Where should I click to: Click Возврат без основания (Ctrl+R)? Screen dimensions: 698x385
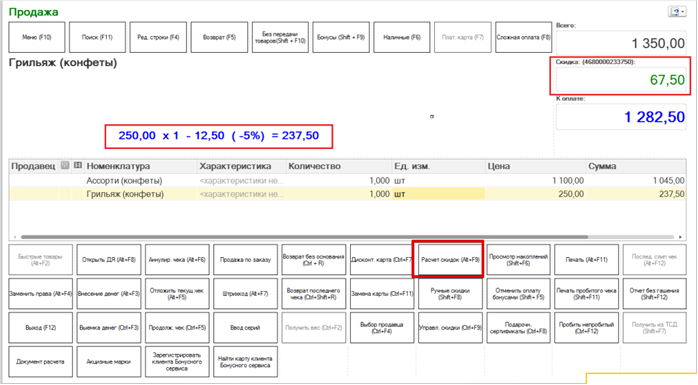[313, 259]
